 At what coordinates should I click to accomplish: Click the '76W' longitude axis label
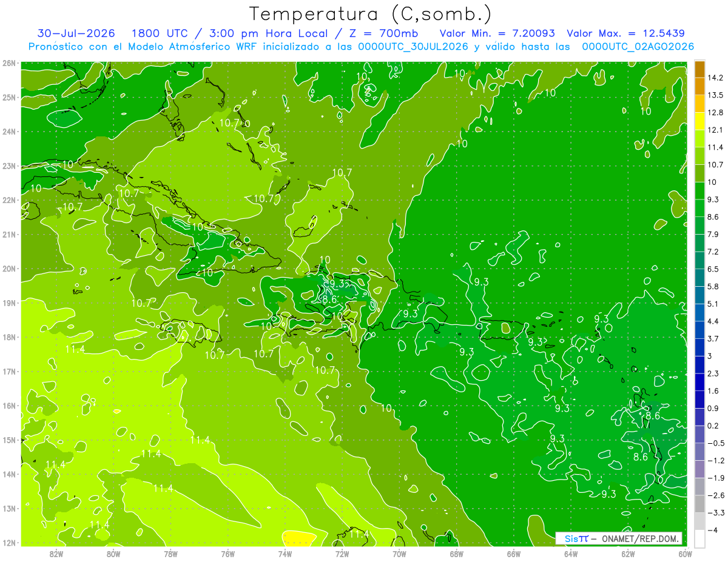227,554
